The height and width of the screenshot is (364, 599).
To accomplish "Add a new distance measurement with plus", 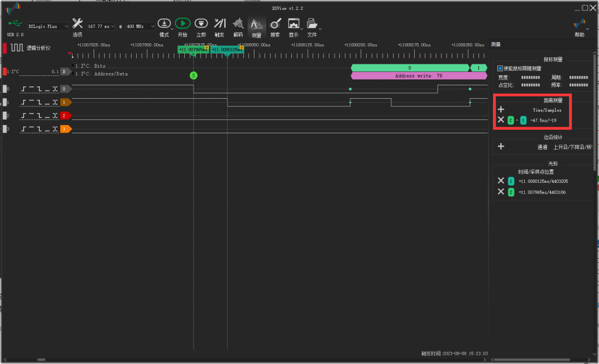I will [501, 109].
